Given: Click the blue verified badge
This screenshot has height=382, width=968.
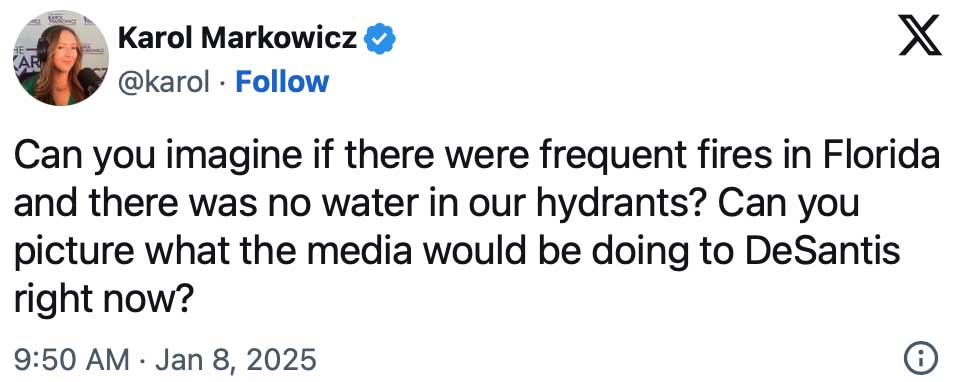Looking at the screenshot, I should click(x=380, y=39).
